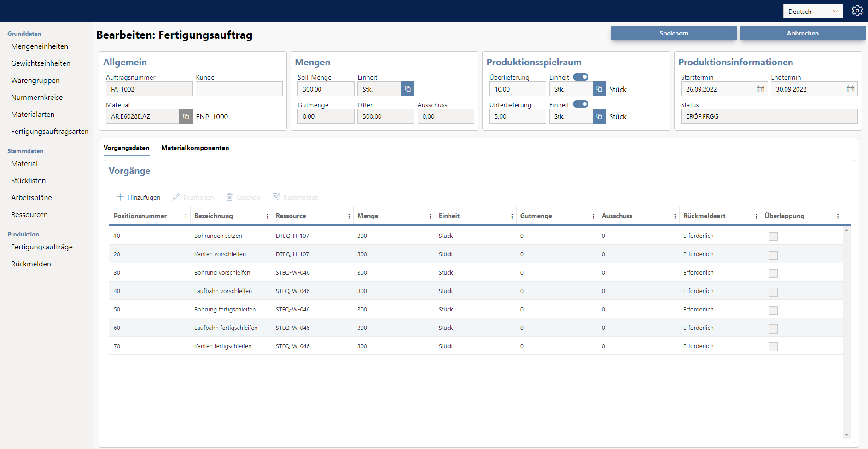Open the Ressource column options menu
This screenshot has width=868, height=449.
pyautogui.click(x=349, y=216)
